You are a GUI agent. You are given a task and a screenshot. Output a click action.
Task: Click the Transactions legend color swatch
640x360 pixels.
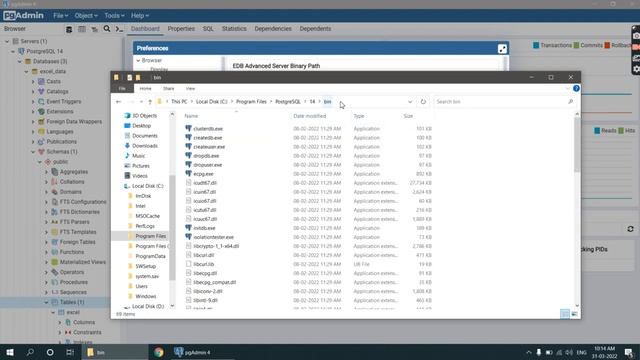coord(536,45)
